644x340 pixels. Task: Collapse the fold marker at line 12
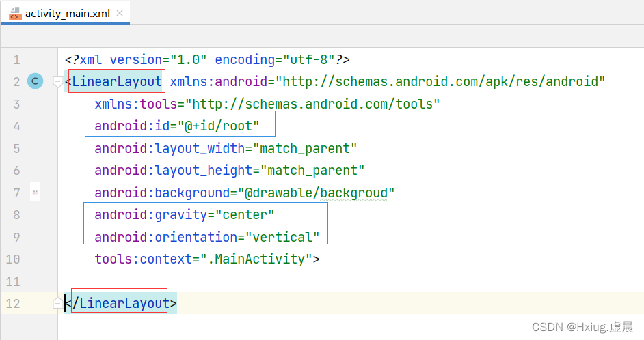click(x=57, y=303)
